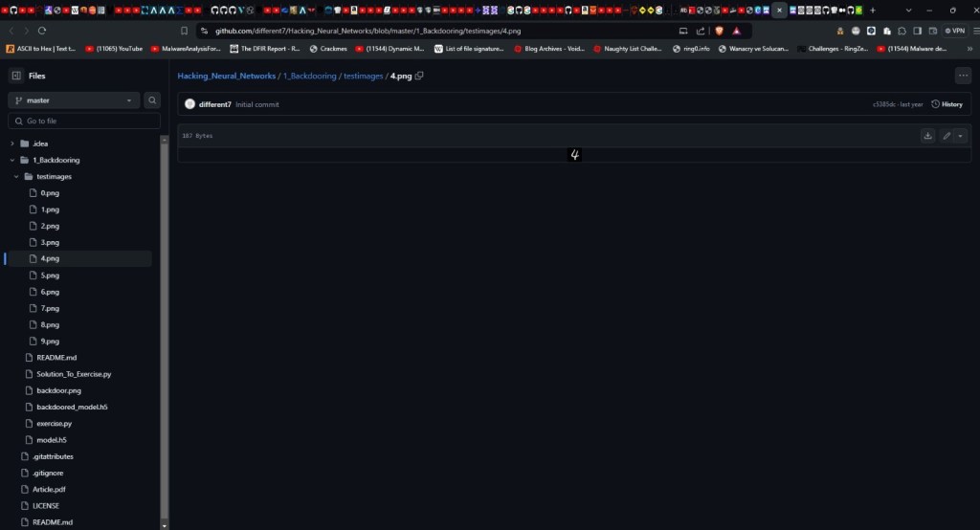Click the file search magnifier button
Screen dimensions: 980x530
point(152,100)
